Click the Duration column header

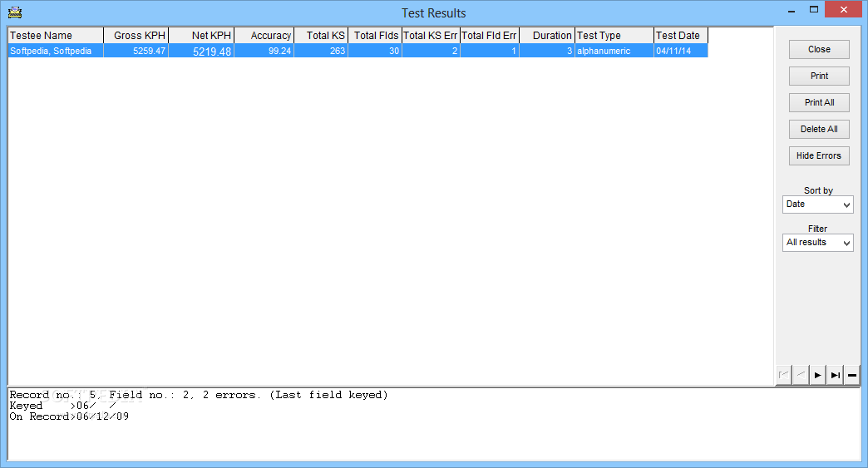tap(547, 36)
